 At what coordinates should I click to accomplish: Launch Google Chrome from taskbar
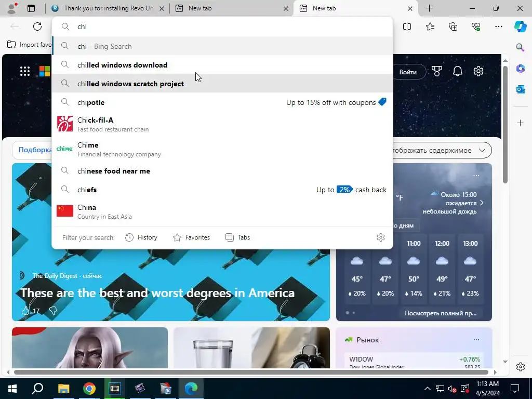coord(89,389)
